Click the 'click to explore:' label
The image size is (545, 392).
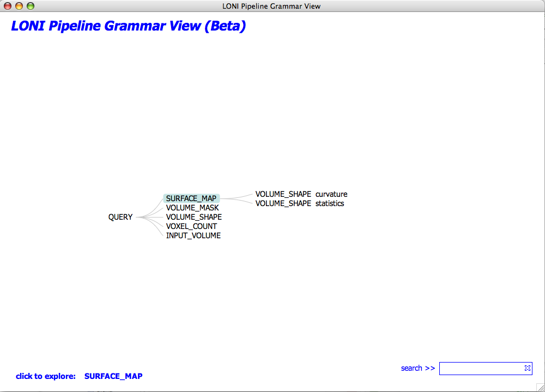click(x=46, y=376)
